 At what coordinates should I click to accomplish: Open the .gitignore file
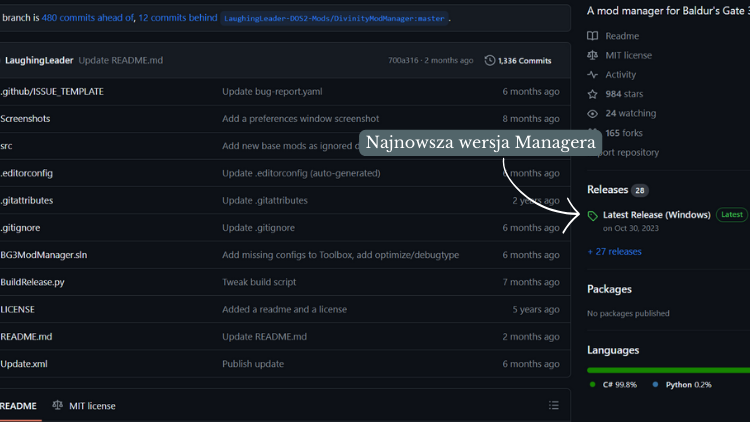point(20,228)
